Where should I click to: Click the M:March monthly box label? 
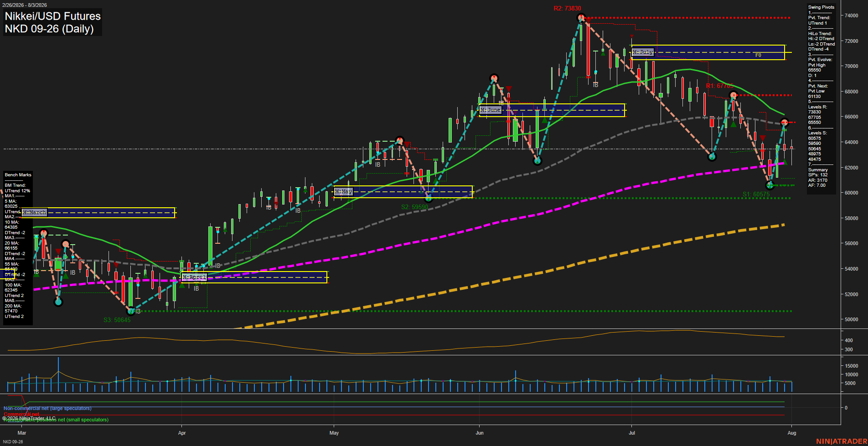click(x=35, y=212)
